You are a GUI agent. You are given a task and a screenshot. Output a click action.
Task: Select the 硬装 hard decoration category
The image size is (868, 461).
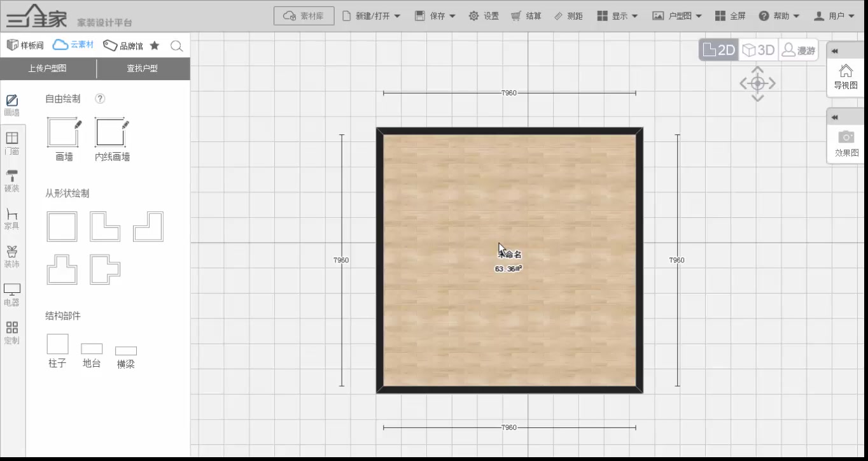(x=12, y=181)
